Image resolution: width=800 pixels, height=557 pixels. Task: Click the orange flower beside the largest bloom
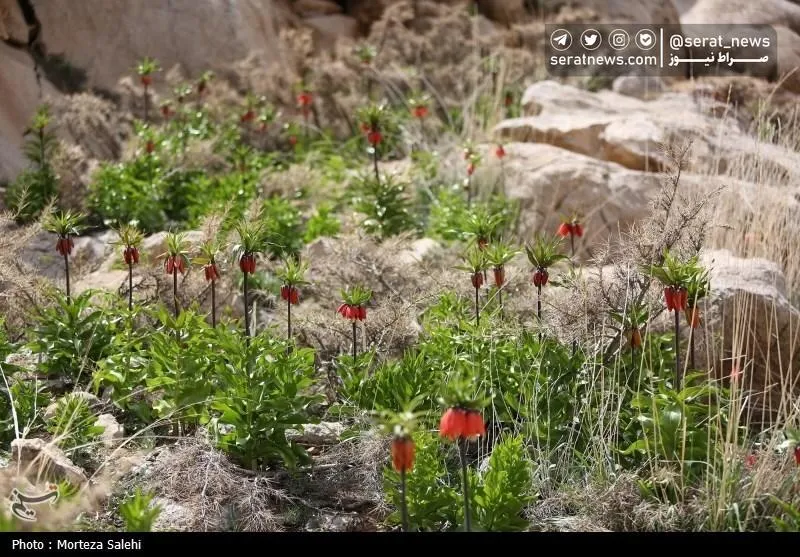(403, 454)
